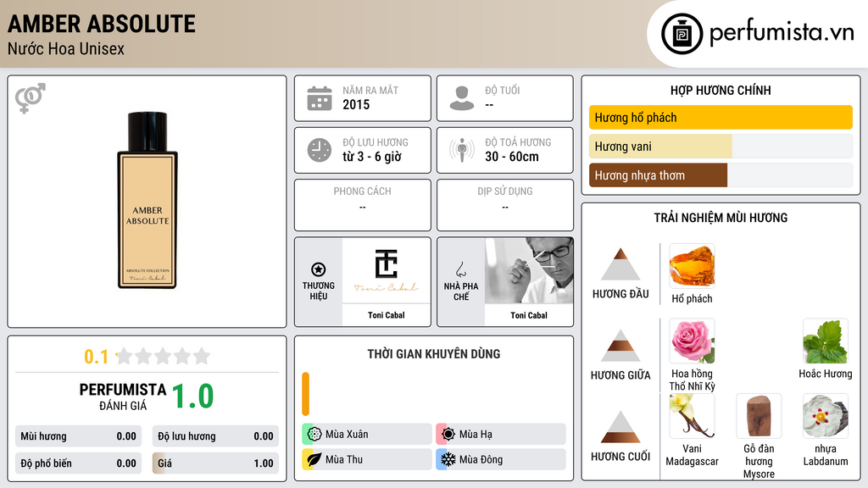Image resolution: width=868 pixels, height=488 pixels.
Task: Click the star badge brand icon
Action: (319, 269)
